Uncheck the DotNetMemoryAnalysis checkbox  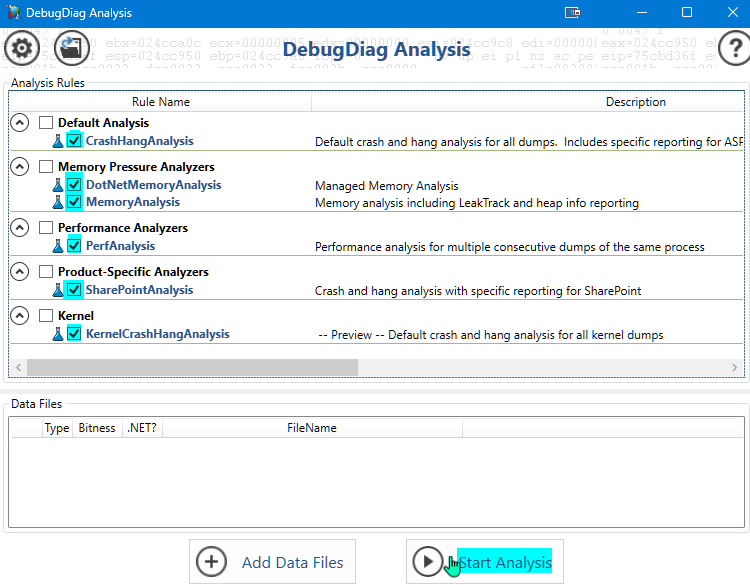click(x=74, y=185)
